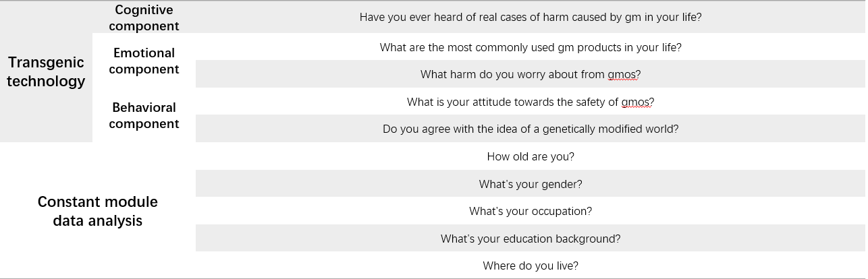Select the 'How old are you?' row
Image resolution: width=868 pixels, height=279 pixels.
[531, 157]
